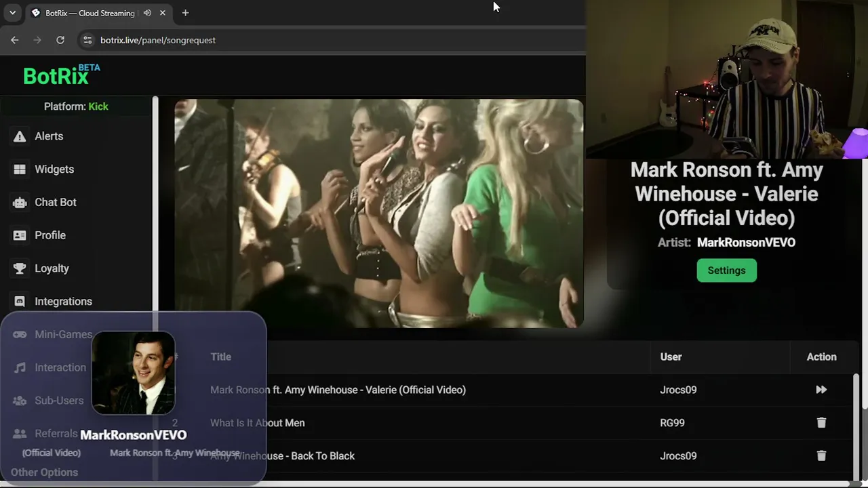View site information for botrix.live

(87, 40)
